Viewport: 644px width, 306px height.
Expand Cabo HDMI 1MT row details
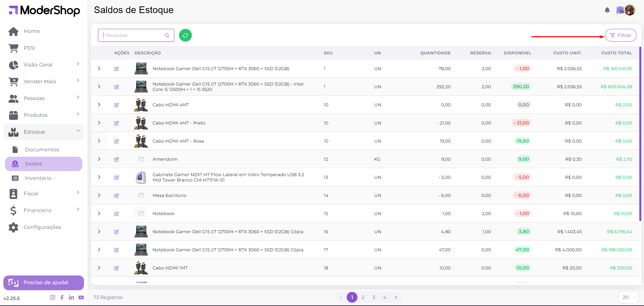click(99, 268)
